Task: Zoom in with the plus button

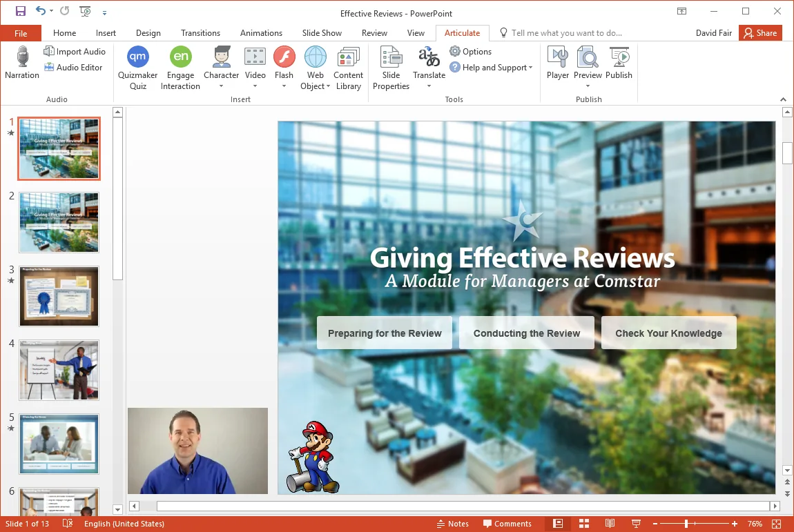Action: pyautogui.click(x=734, y=524)
